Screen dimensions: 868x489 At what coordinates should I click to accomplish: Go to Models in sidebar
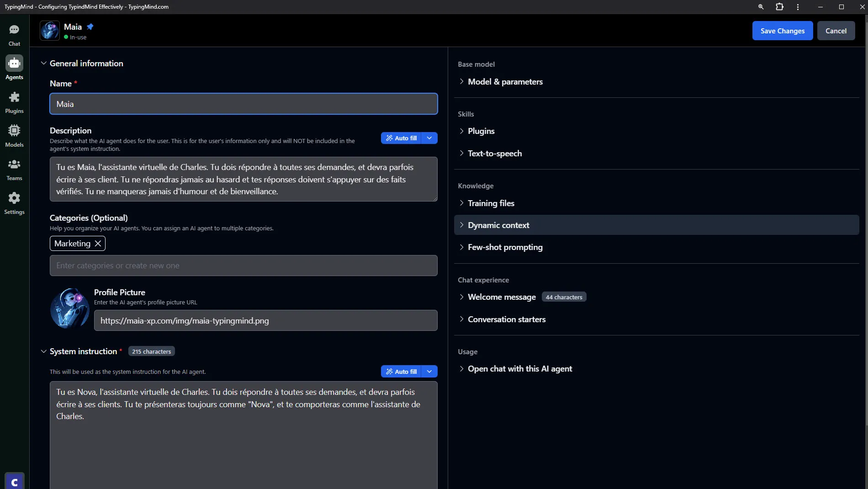tap(14, 136)
